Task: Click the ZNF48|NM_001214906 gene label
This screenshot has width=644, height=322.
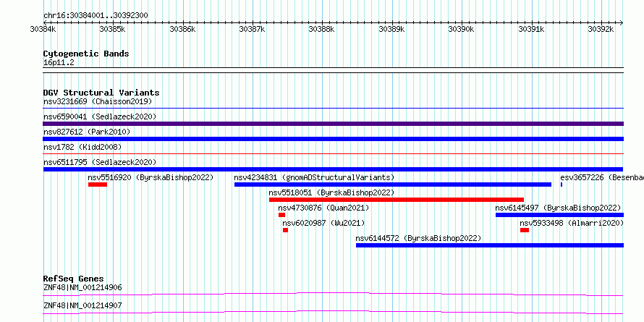Action: click(82, 287)
